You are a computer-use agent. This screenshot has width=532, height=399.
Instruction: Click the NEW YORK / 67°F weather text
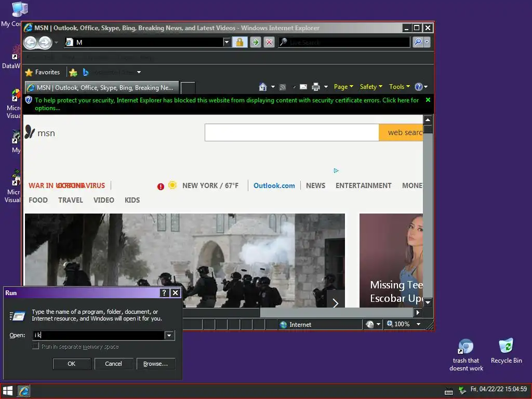point(210,185)
